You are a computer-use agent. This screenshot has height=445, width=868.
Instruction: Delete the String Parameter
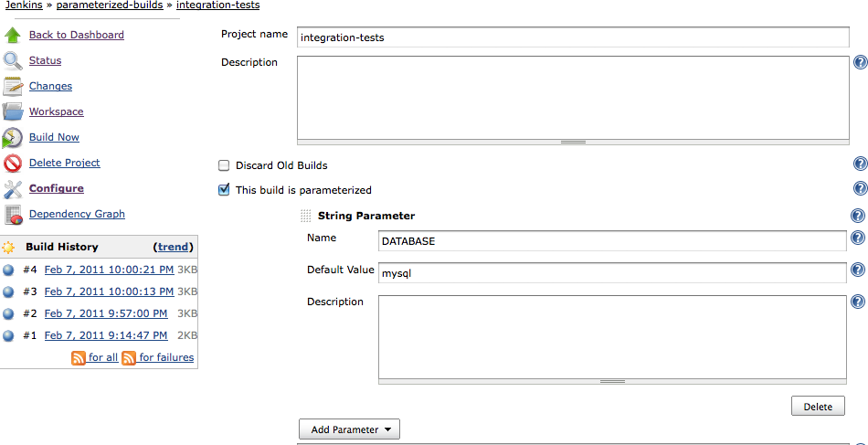[x=818, y=407]
